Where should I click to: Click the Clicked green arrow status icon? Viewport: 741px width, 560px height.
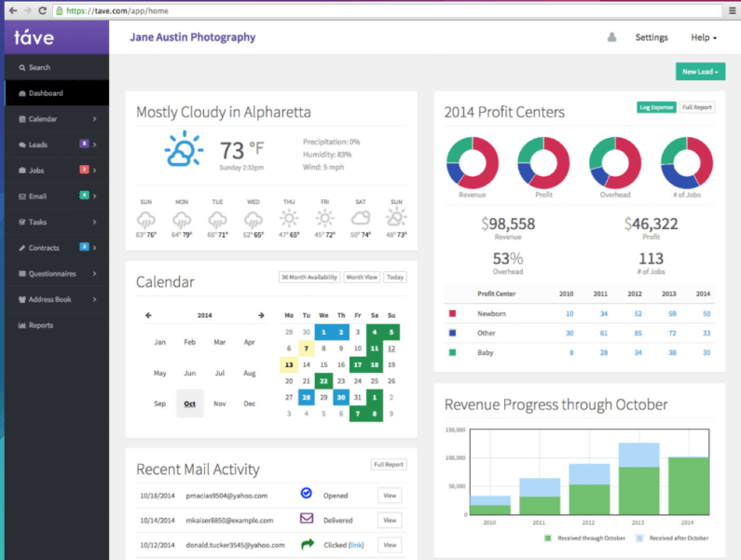click(308, 544)
